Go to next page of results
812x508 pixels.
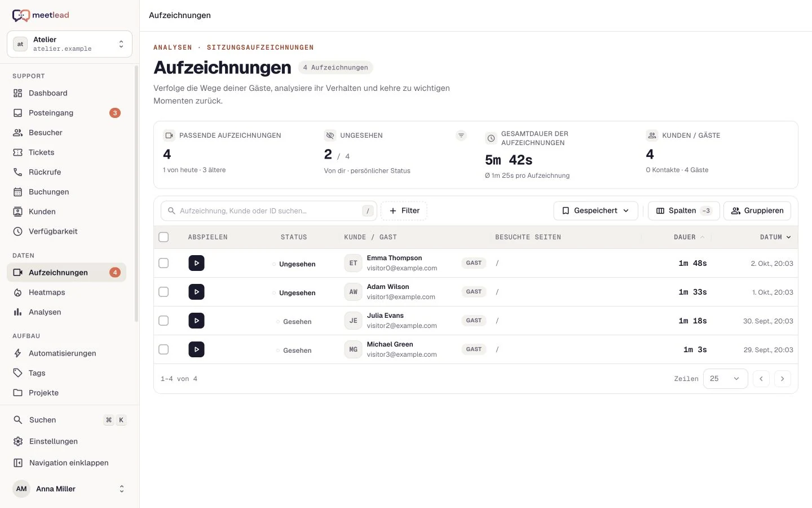point(782,379)
